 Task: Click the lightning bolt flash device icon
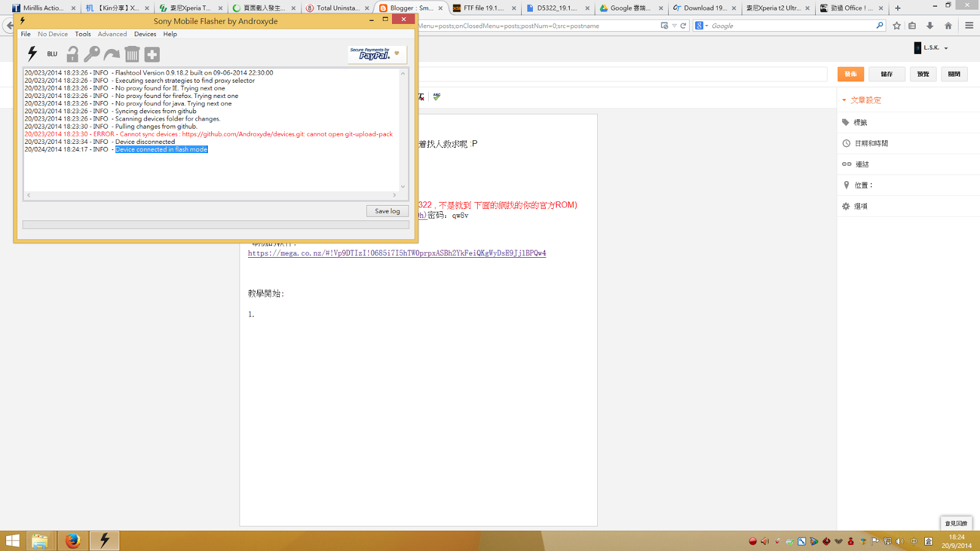point(32,54)
